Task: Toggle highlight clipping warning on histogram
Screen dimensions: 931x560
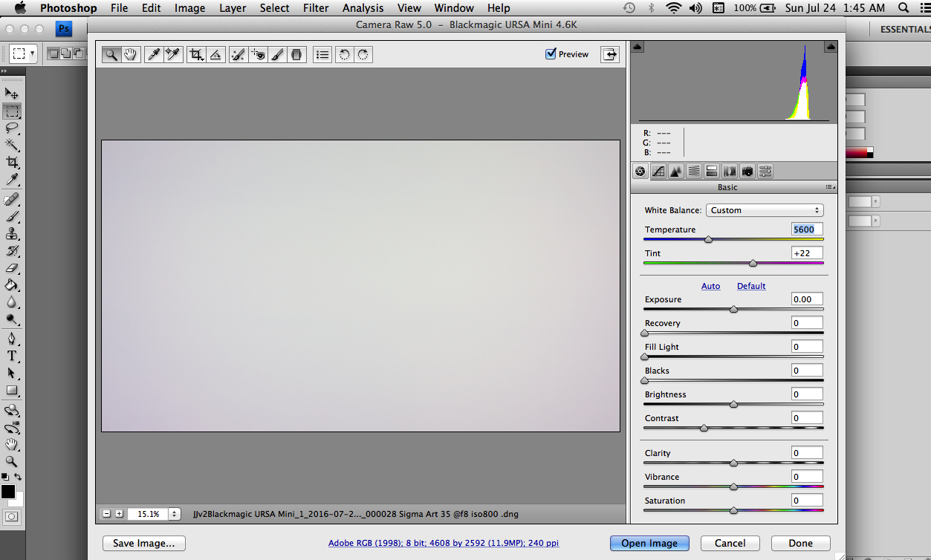Action: coord(830,48)
